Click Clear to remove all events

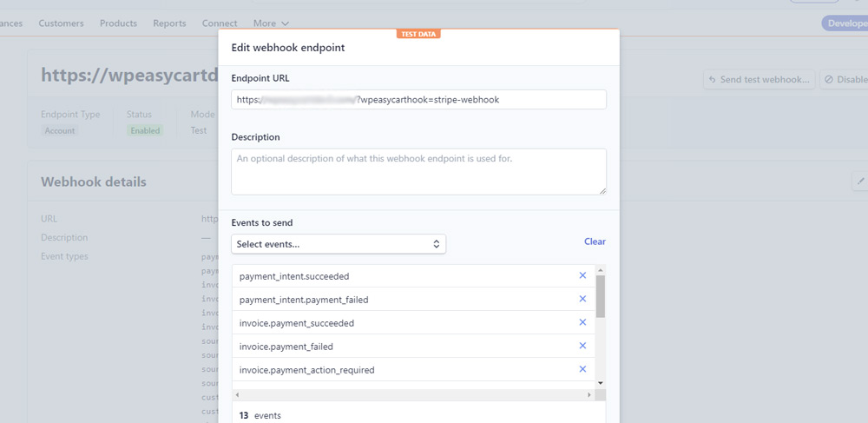(x=595, y=241)
